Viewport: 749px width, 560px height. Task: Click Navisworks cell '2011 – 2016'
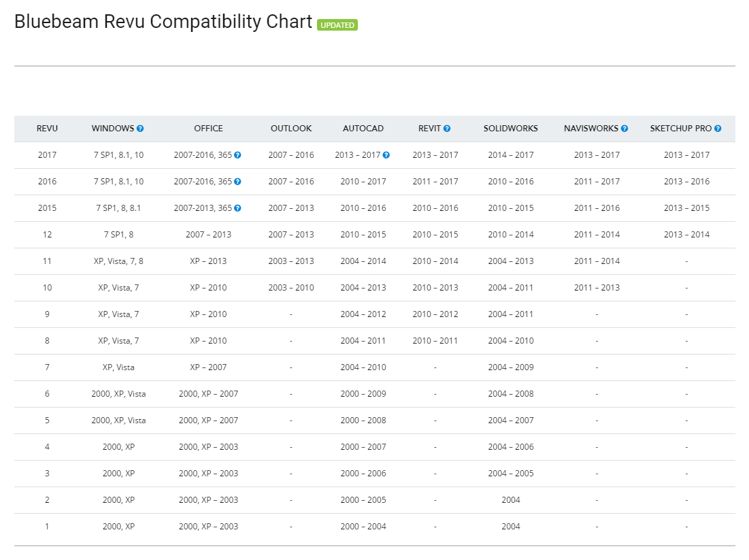tap(597, 208)
